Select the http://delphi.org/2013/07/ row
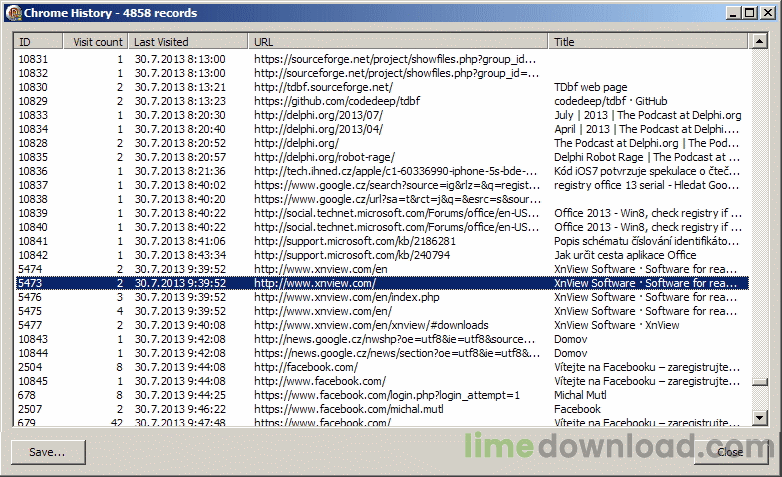The image size is (782, 477). 382,115
